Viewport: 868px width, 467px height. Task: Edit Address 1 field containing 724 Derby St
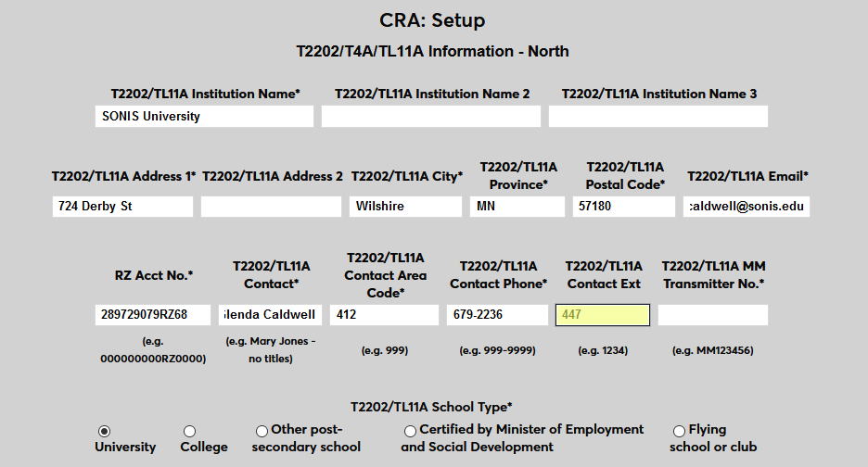[123, 207]
